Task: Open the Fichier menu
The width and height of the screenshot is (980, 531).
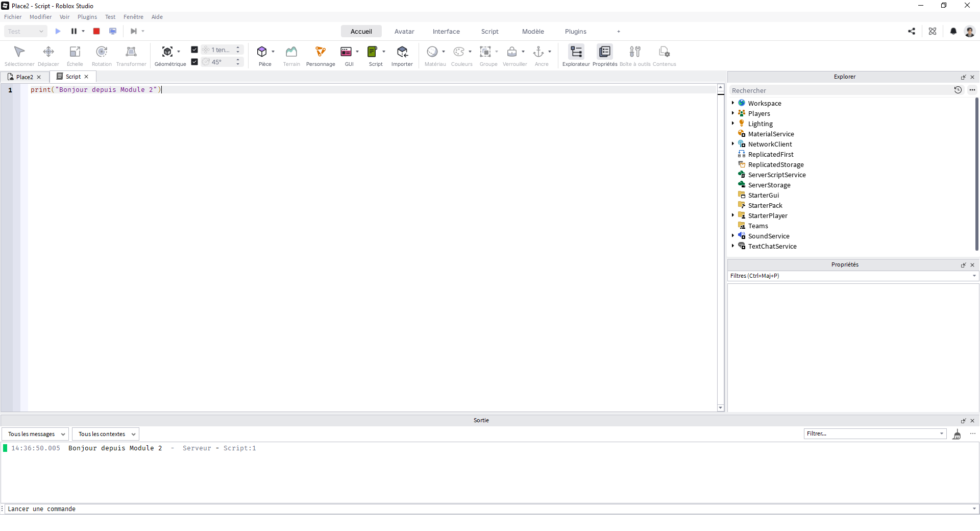Action: click(x=13, y=17)
